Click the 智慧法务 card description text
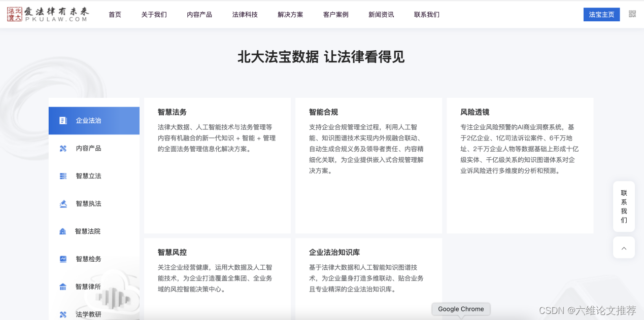 (217, 138)
